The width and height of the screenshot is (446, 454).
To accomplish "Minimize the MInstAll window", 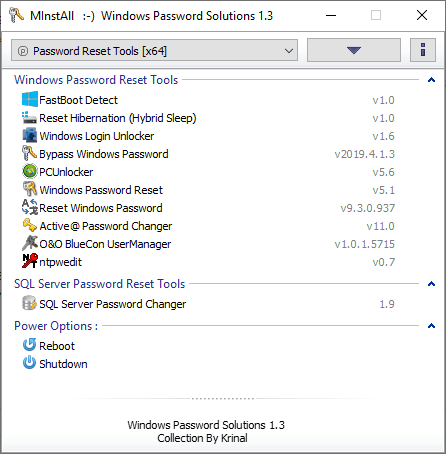I will (331, 15).
